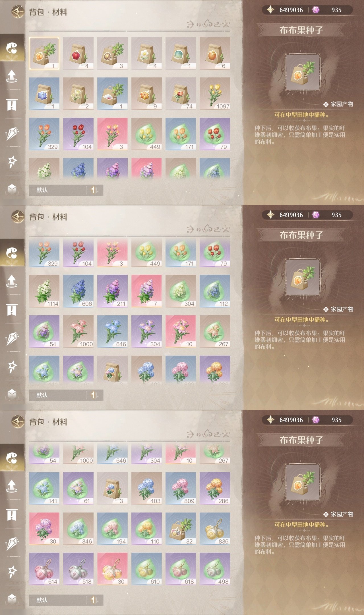
Task: Toggle sort order arrow in third screenshot
Action: coord(94,600)
